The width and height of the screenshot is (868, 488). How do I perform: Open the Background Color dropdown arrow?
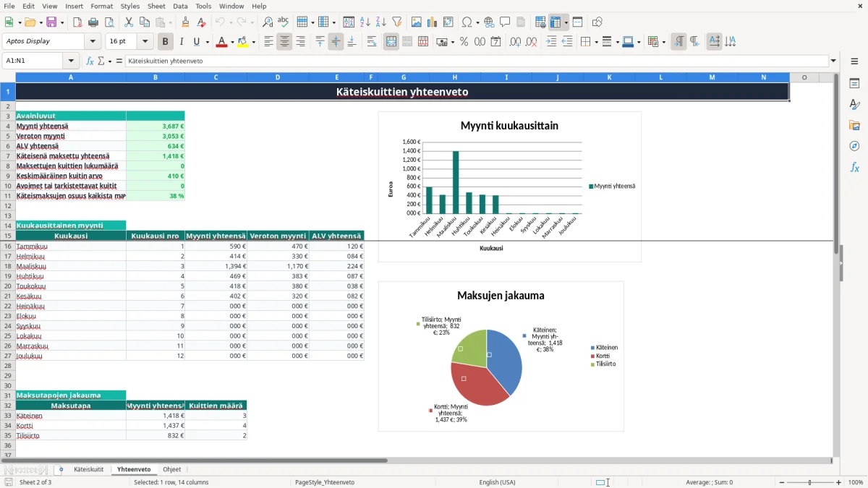pyautogui.click(x=253, y=42)
